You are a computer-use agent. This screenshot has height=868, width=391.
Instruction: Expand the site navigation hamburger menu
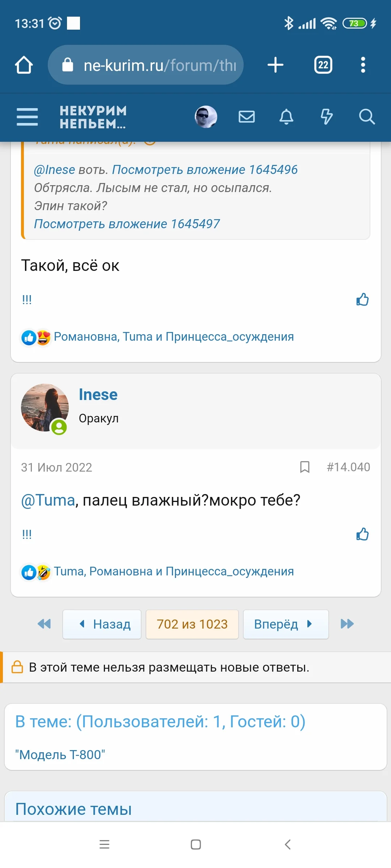(x=27, y=116)
